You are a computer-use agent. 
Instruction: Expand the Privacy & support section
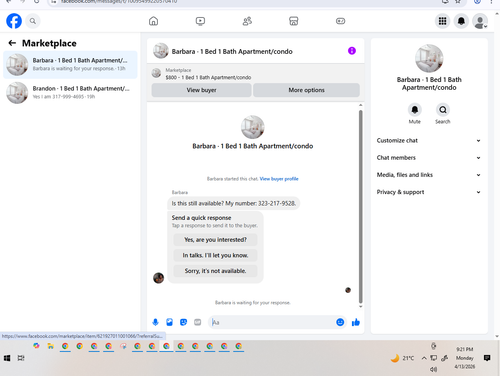click(429, 192)
